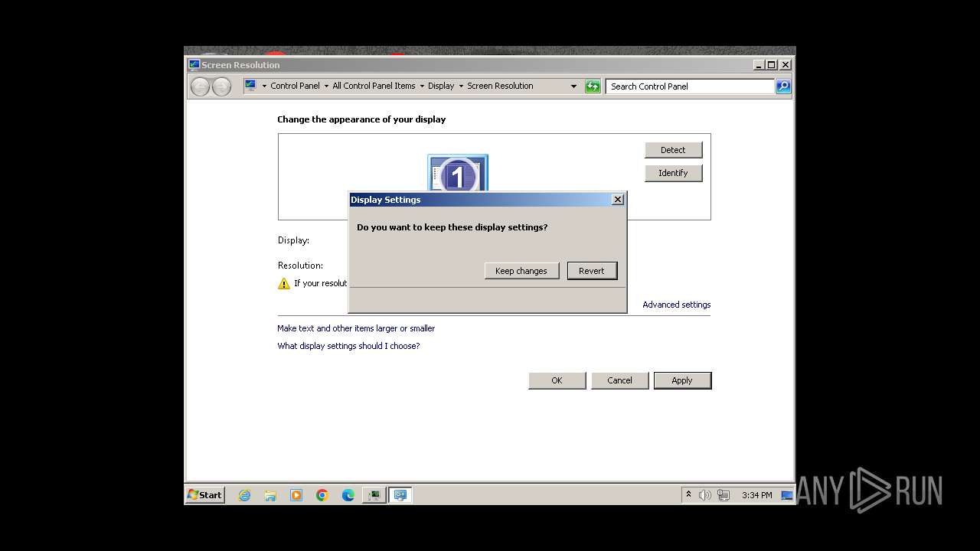Open Windows Media Player from taskbar
The height and width of the screenshot is (551, 980).
(296, 495)
